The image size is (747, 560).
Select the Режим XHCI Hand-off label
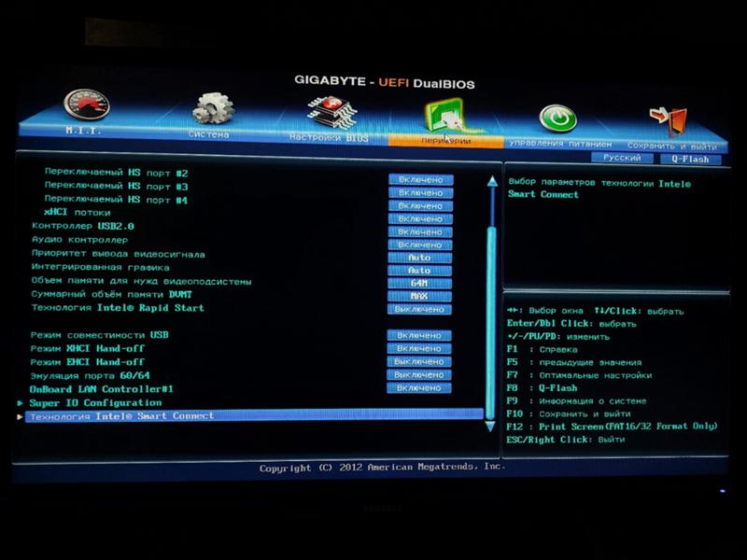[x=87, y=348]
